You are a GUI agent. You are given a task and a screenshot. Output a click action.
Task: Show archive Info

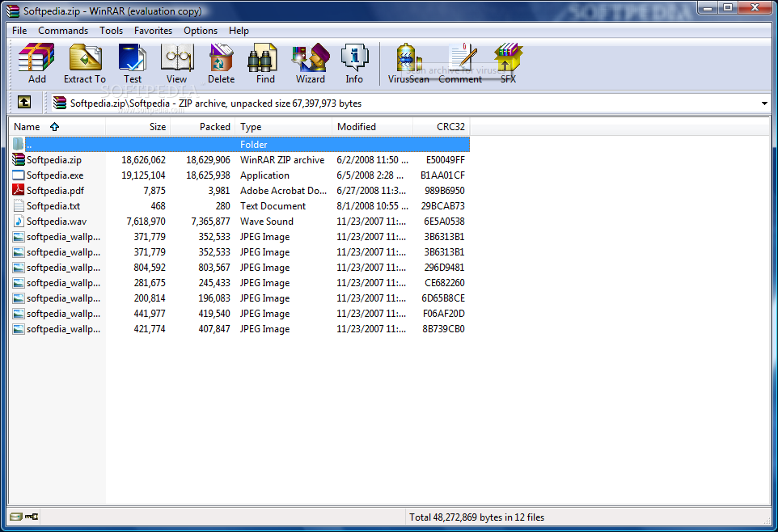pyautogui.click(x=354, y=63)
